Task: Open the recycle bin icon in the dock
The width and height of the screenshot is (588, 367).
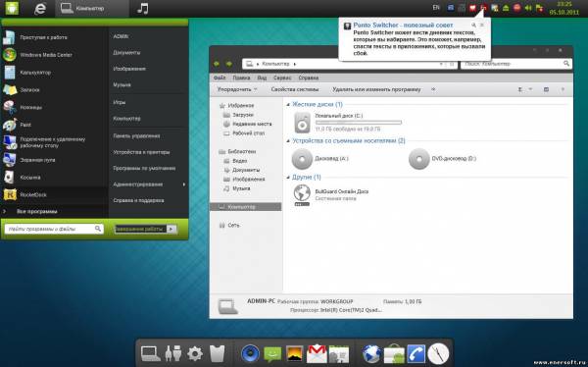Action: click(218, 353)
